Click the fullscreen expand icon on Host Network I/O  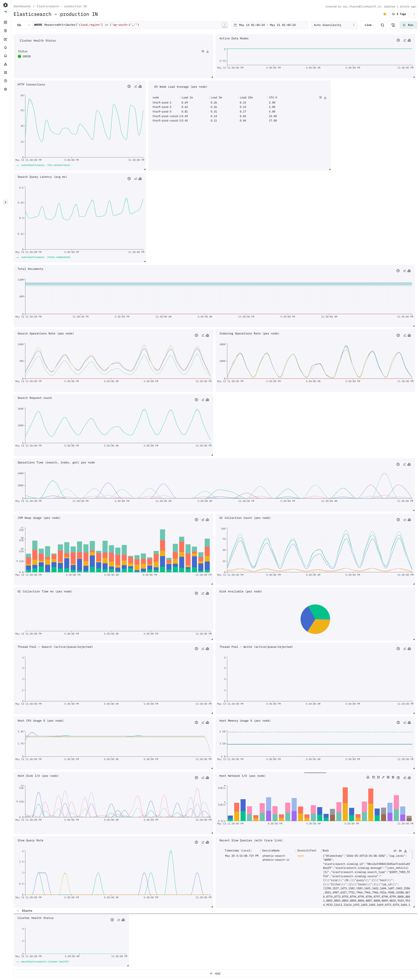(x=378, y=777)
